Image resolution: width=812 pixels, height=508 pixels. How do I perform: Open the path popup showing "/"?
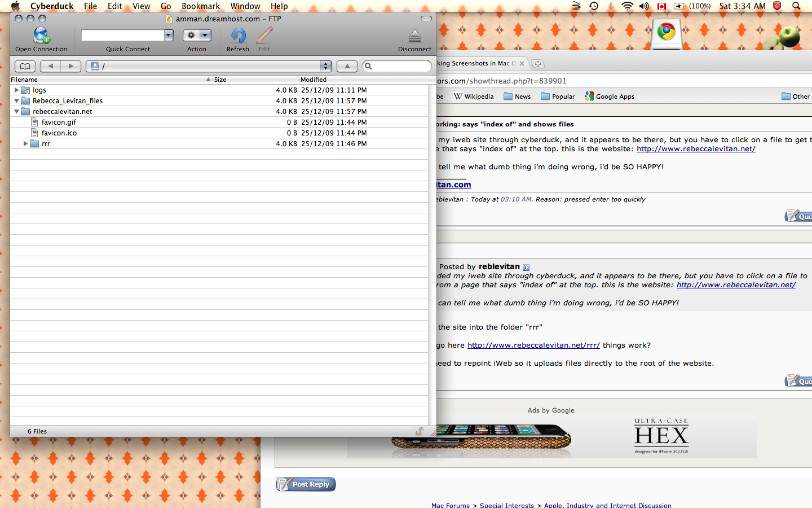(209, 66)
